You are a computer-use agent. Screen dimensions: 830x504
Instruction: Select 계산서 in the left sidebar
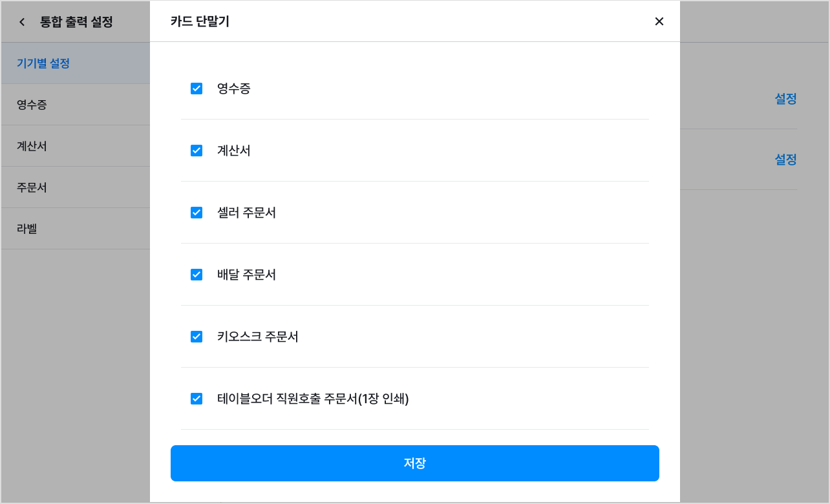click(75, 146)
